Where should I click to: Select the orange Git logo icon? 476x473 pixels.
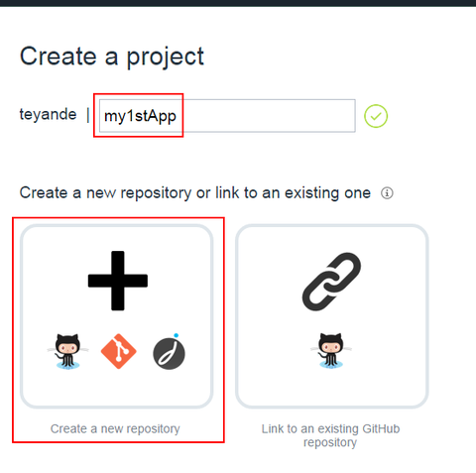(118, 351)
